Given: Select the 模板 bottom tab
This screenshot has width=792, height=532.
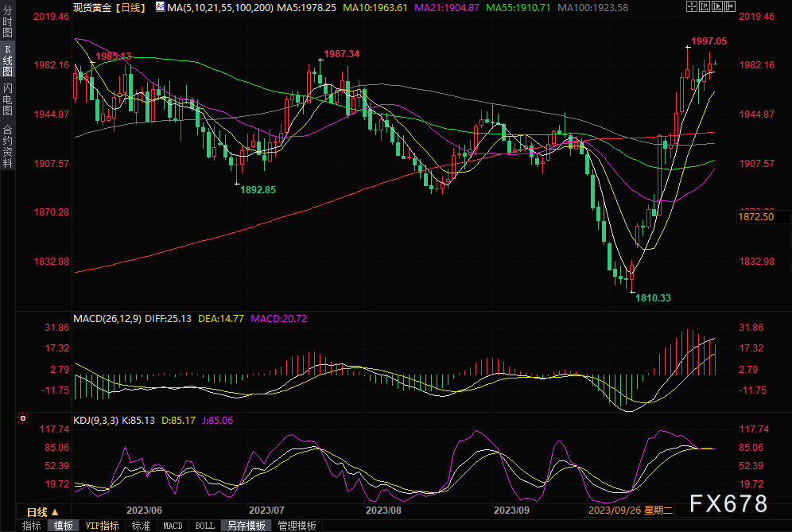Looking at the screenshot, I should 64,526.
